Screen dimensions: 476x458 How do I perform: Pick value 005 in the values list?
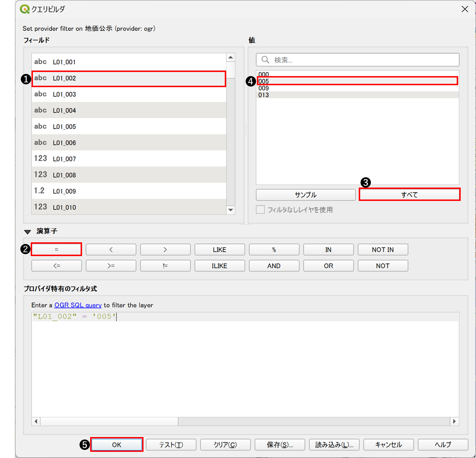(x=357, y=81)
